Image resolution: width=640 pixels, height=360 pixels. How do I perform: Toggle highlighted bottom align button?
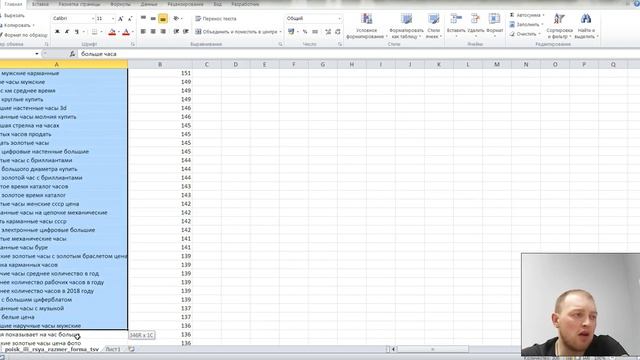coord(163,18)
